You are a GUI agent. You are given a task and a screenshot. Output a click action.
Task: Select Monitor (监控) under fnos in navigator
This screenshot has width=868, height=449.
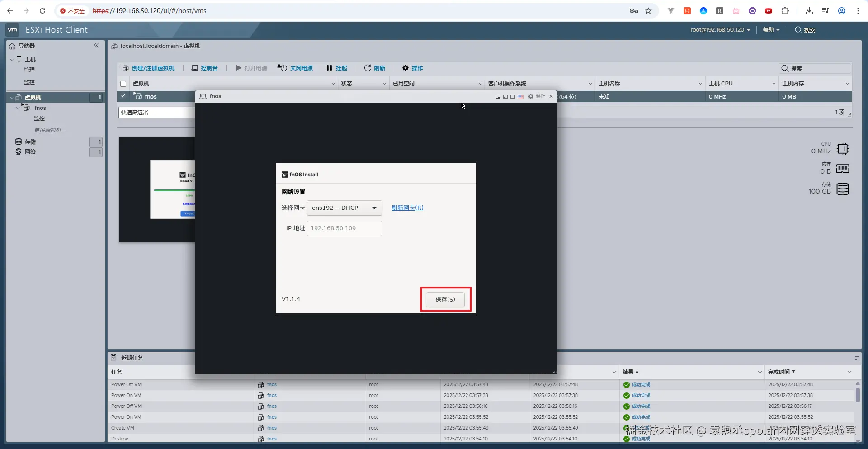point(39,118)
